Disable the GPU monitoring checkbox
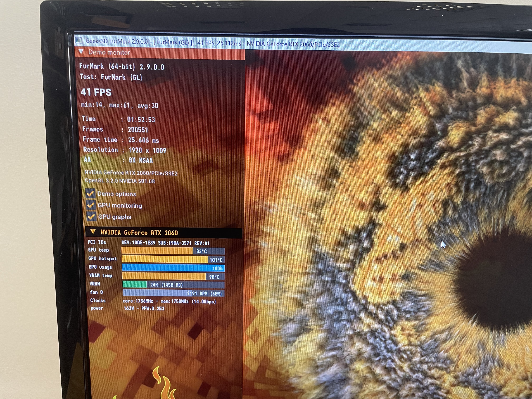 click(91, 205)
